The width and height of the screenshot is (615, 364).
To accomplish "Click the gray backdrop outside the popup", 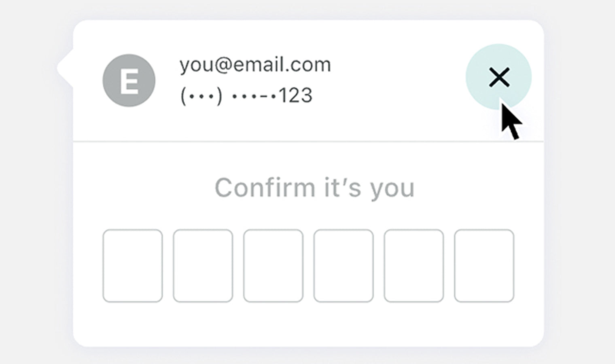I will point(32,202).
